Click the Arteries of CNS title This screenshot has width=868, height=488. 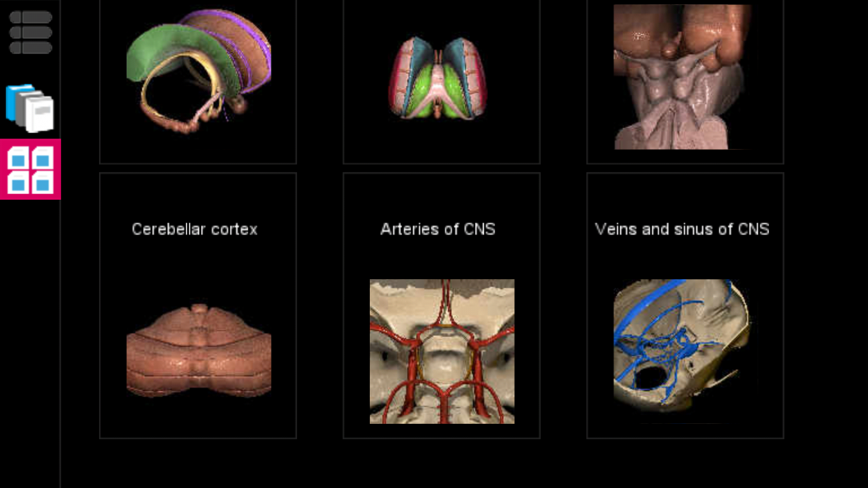pos(438,229)
